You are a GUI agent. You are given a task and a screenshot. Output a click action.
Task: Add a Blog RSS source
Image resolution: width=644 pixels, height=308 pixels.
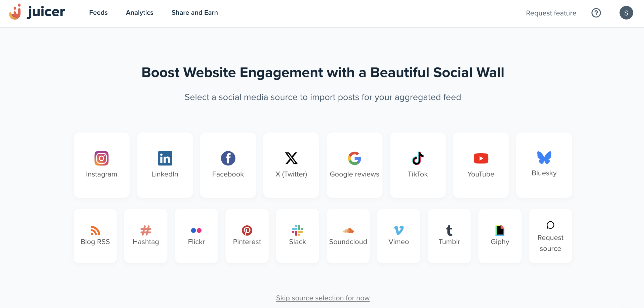[x=95, y=230]
